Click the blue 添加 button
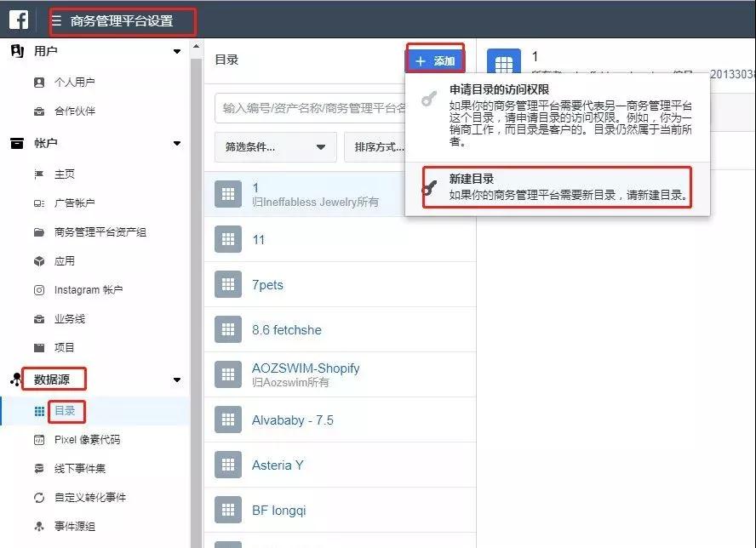 (434, 60)
